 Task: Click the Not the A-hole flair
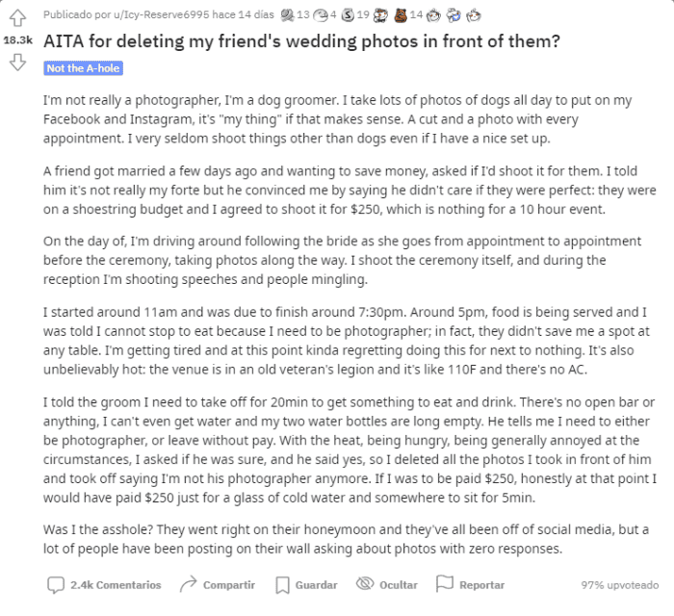(83, 69)
